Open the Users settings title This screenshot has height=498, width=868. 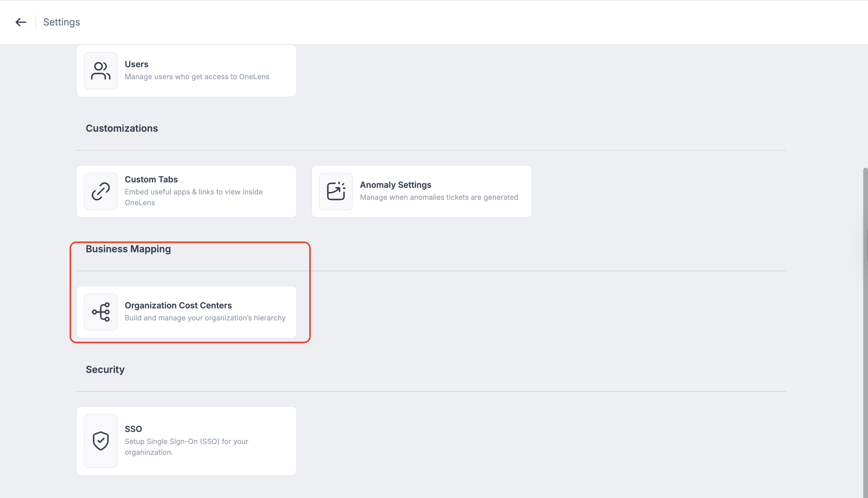coord(136,64)
